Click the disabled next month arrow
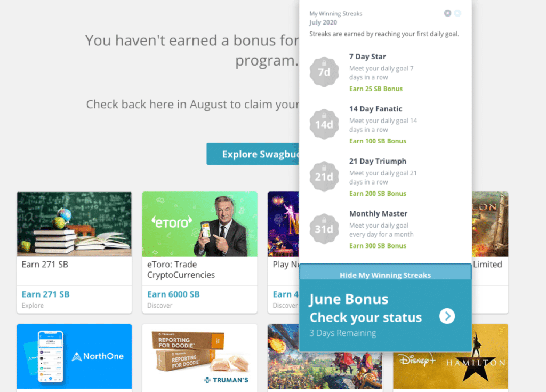 pyautogui.click(x=457, y=13)
